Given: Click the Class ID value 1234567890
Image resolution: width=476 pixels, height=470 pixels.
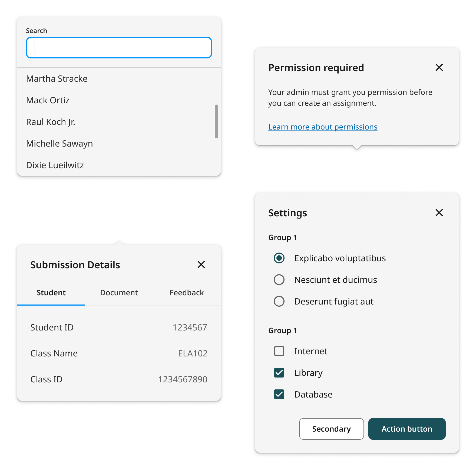Looking at the screenshot, I should click(x=183, y=379).
